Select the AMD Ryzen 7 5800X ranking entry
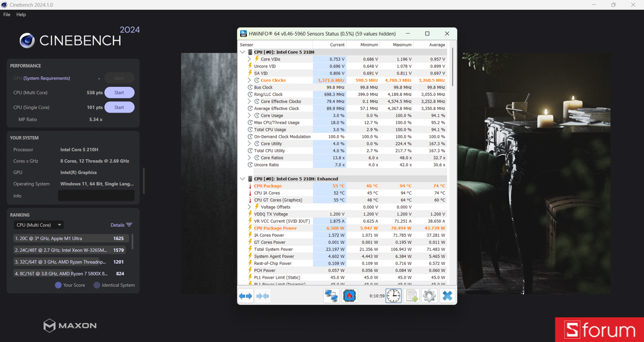Image resolution: width=644 pixels, height=342 pixels. [71, 274]
